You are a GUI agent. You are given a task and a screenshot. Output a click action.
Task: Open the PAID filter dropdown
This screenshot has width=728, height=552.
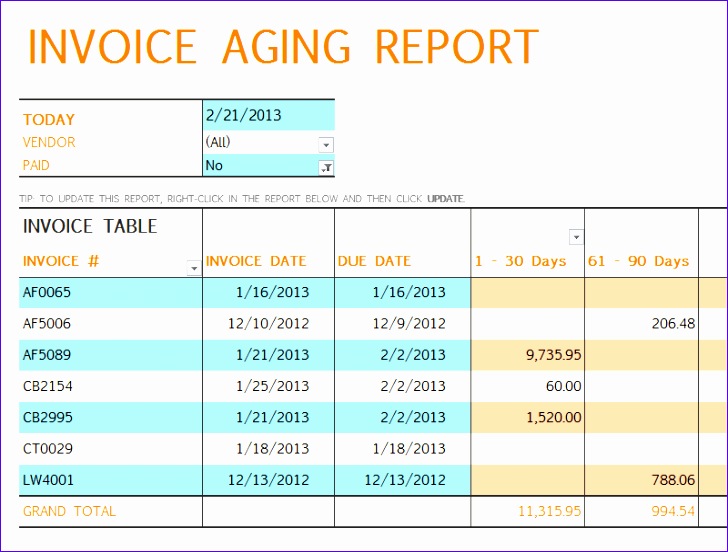(x=326, y=168)
